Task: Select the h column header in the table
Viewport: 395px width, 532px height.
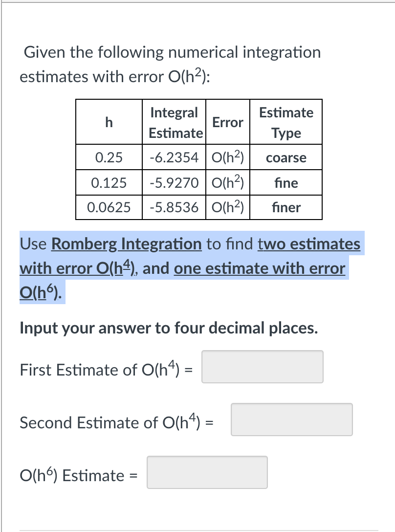Action: [x=109, y=122]
